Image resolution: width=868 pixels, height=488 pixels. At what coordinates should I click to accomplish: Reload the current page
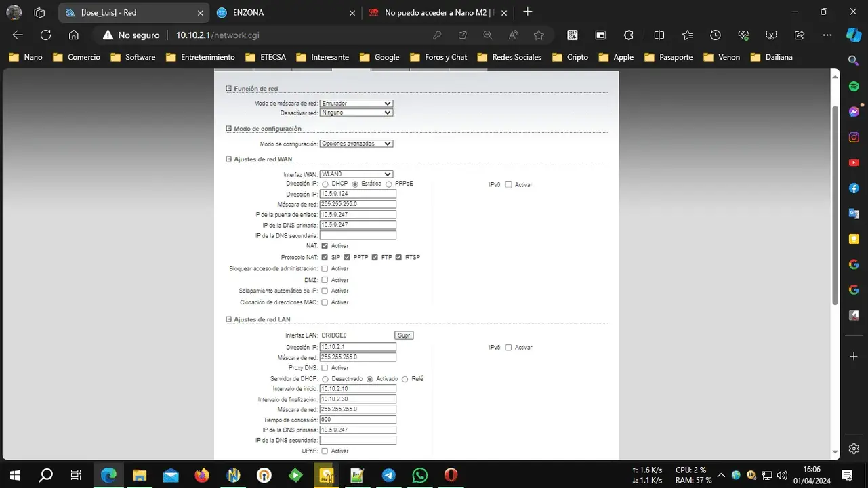45,35
